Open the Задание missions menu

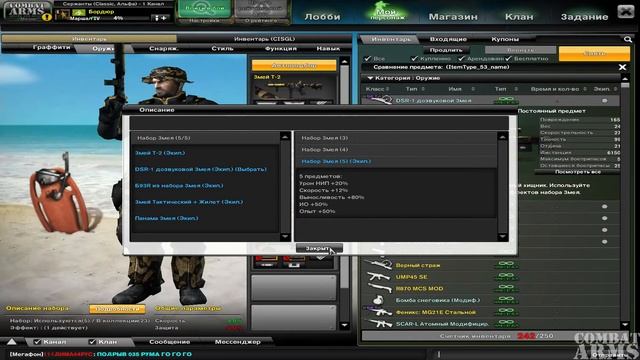584,17
